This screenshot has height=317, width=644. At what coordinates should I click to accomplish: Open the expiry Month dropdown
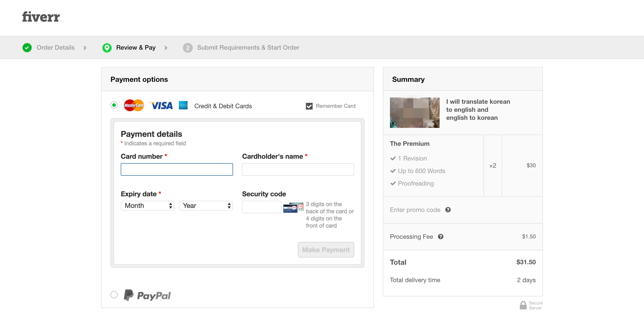click(148, 205)
